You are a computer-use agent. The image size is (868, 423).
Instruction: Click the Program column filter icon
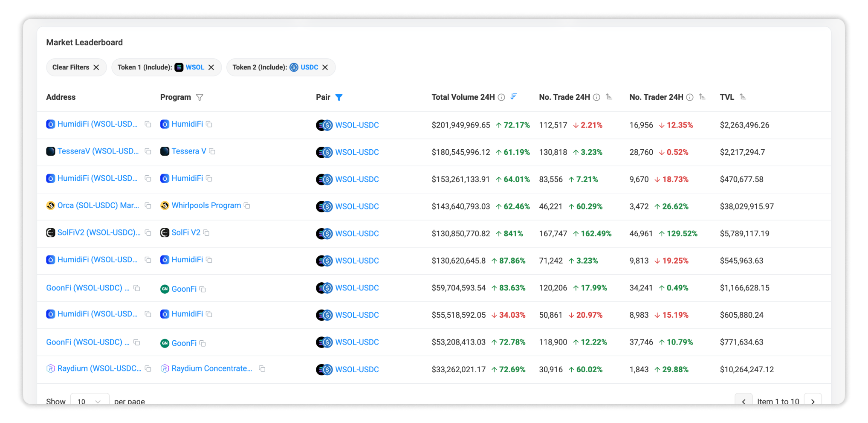pos(200,97)
